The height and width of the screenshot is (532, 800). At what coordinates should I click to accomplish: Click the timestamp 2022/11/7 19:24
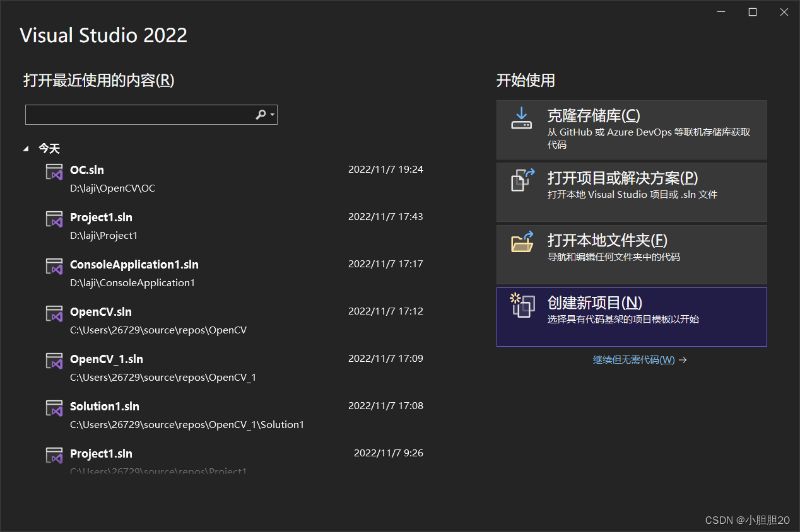[385, 170]
